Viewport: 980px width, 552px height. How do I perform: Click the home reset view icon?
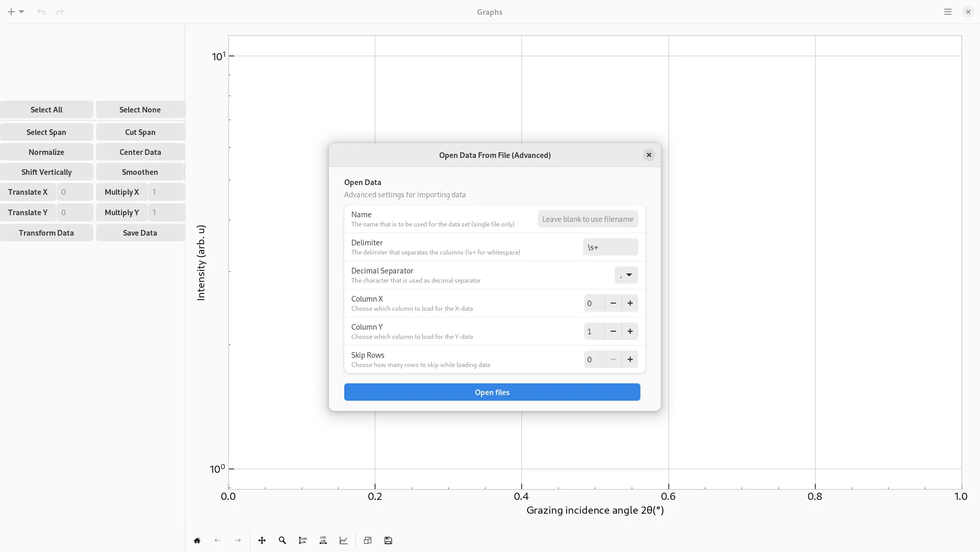click(x=197, y=540)
